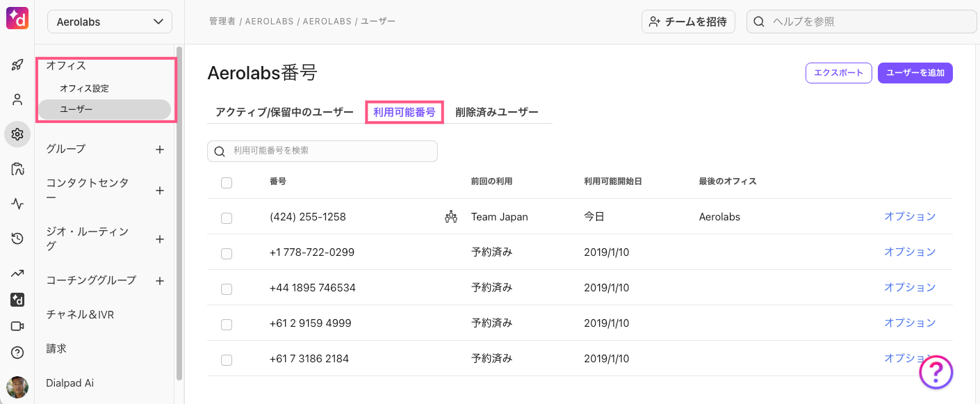
Task: Switch to 削除済みユーザー tab
Action: pyautogui.click(x=497, y=112)
